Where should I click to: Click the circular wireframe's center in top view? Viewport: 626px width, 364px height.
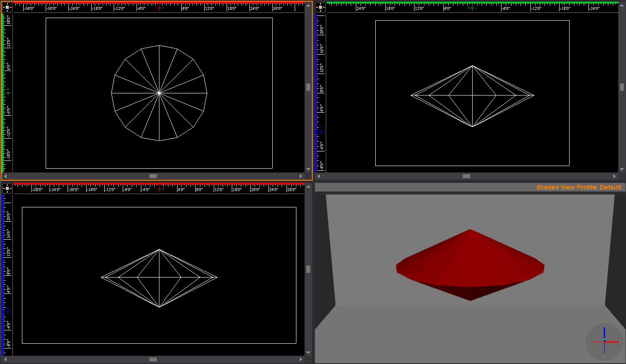(159, 93)
